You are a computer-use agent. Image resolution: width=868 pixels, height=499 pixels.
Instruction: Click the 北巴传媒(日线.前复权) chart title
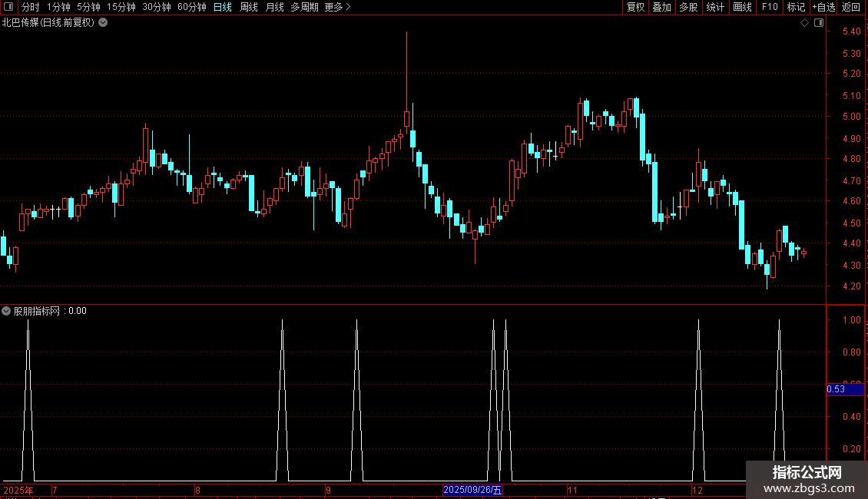click(x=48, y=23)
